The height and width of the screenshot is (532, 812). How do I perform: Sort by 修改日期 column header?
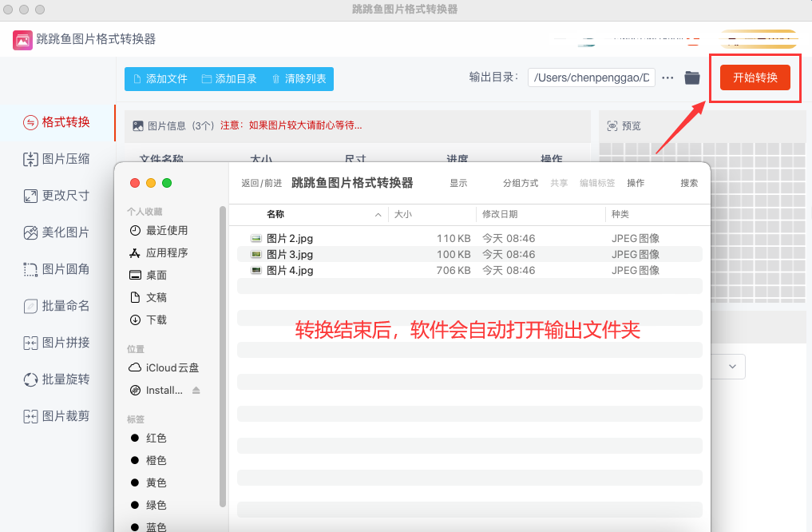500,214
